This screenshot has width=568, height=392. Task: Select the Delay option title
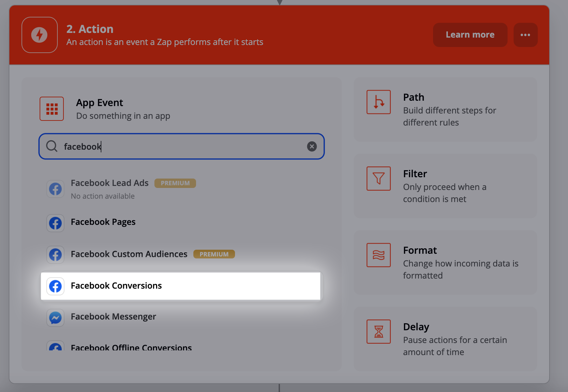(x=416, y=327)
